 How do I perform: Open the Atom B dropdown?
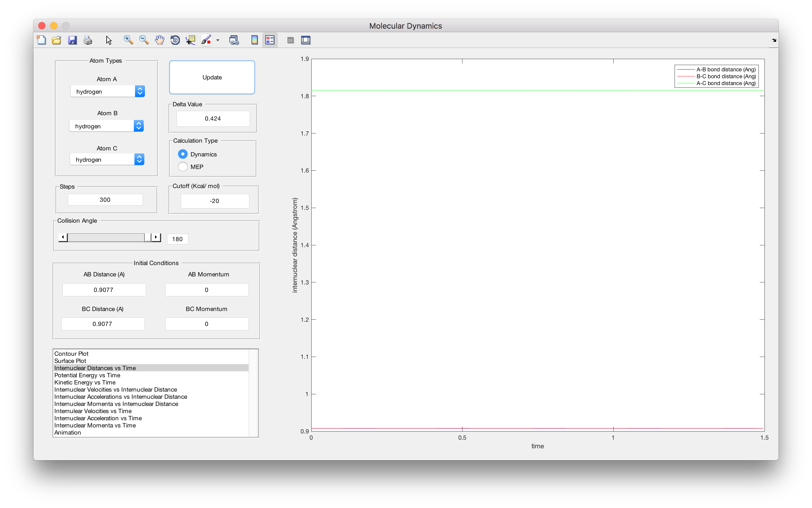click(107, 126)
